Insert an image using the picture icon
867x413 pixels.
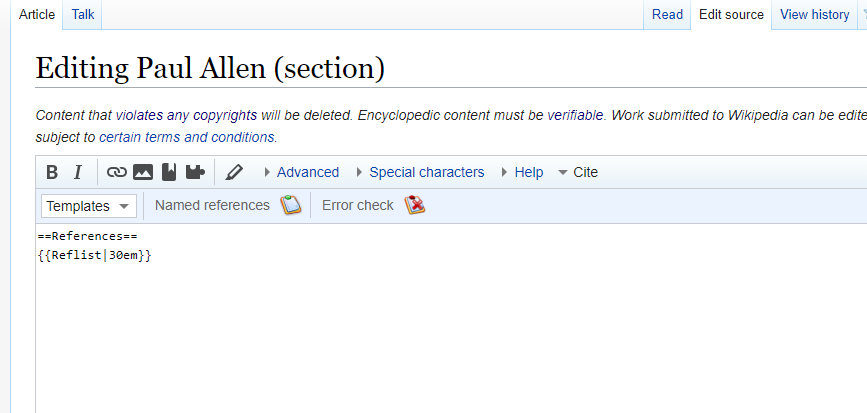pos(143,172)
